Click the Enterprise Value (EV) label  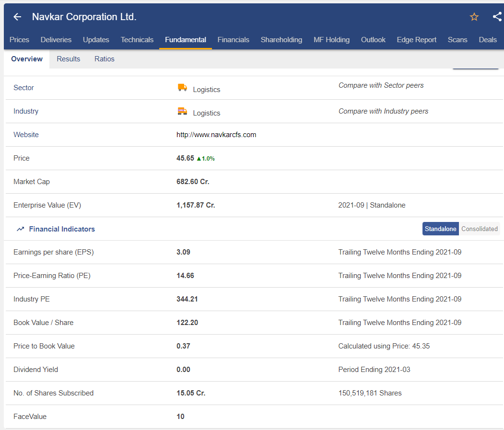[x=47, y=205]
